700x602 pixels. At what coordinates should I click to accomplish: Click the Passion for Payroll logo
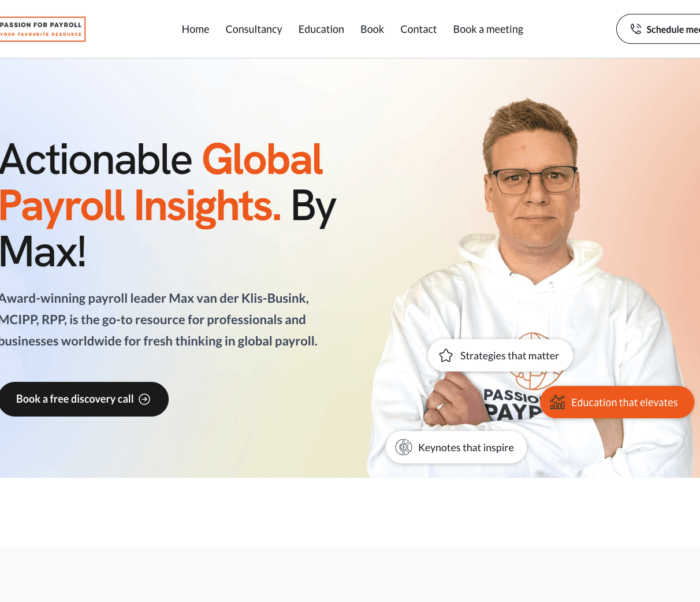click(42, 29)
